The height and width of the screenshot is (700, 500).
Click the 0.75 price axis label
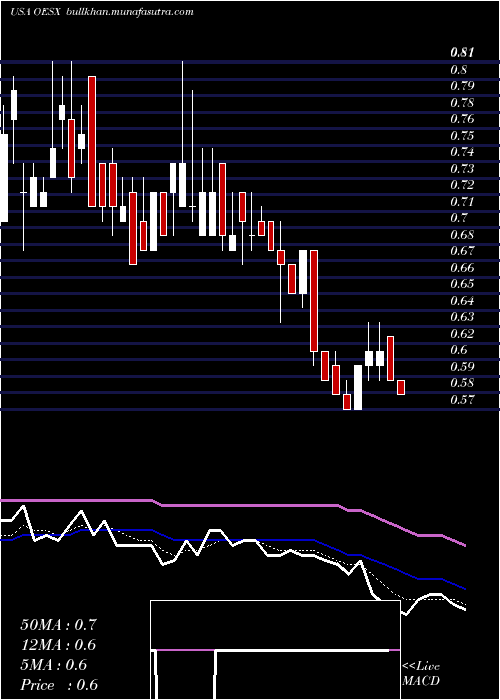pyautogui.click(x=462, y=136)
